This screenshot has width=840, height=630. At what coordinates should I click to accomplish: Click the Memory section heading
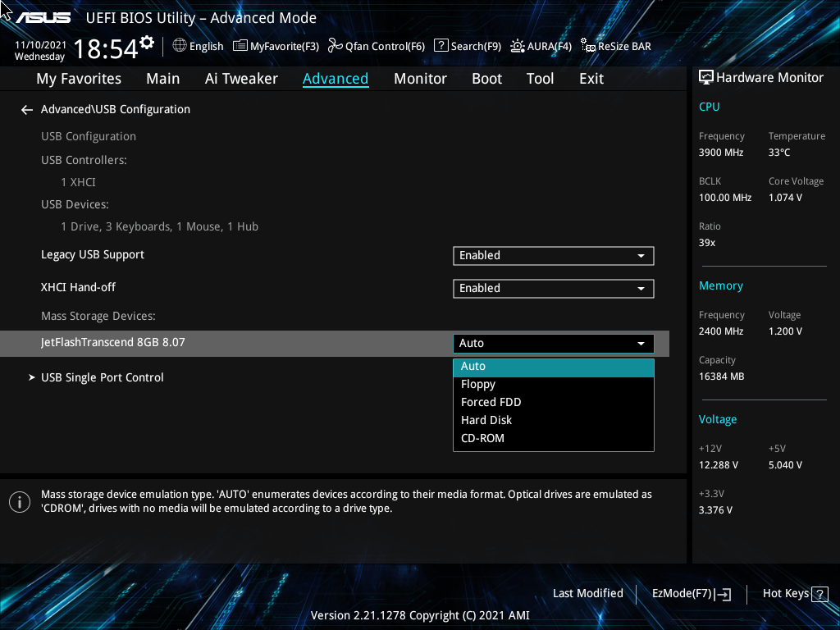pyautogui.click(x=721, y=286)
